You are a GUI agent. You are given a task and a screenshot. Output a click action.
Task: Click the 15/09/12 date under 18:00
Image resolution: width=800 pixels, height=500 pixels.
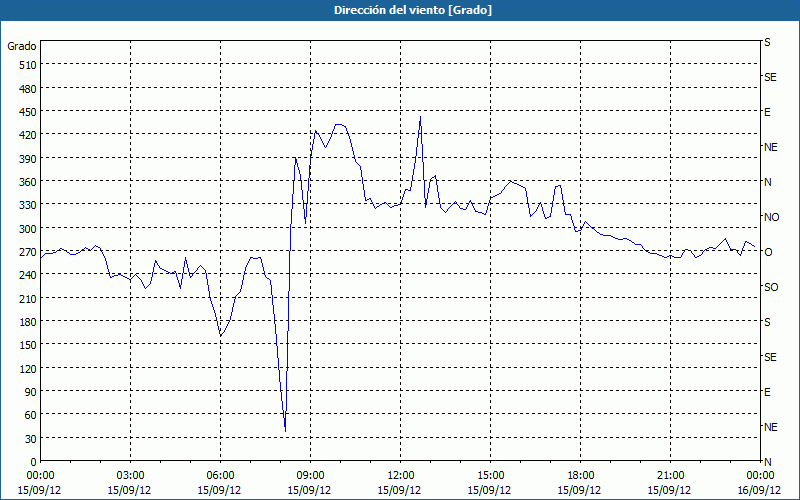click(580, 490)
